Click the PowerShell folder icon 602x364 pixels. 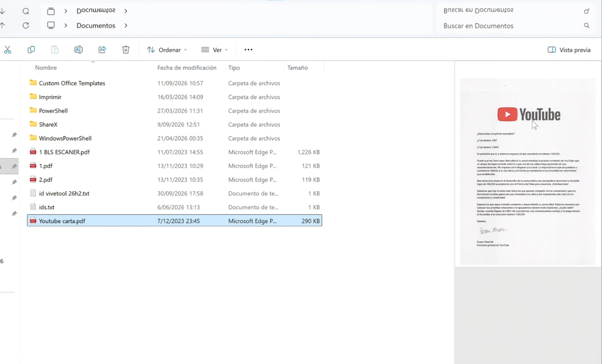coord(33,110)
